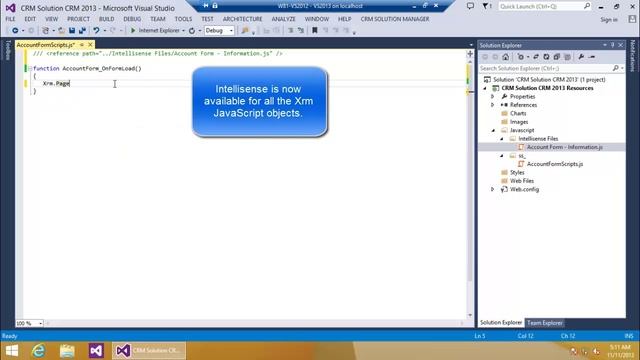The image size is (640, 360).
Task: Collapse the AccountForm_OnFormLoad function outline
Action: (30, 69)
